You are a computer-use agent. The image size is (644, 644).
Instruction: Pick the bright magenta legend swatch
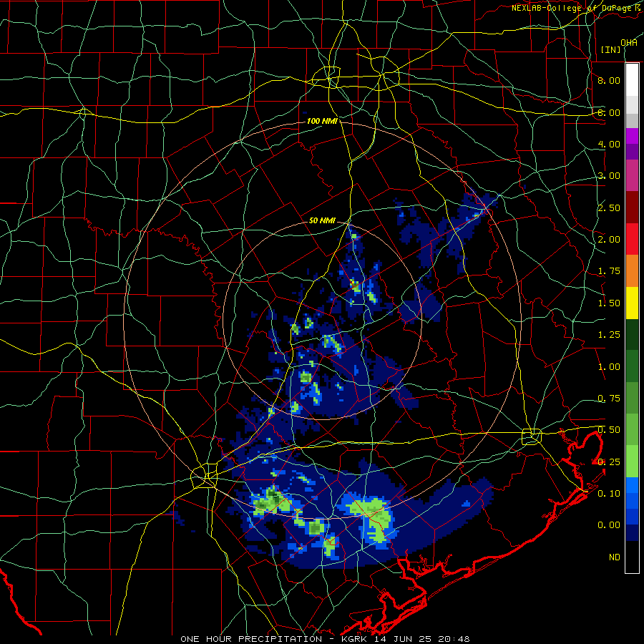click(x=632, y=136)
